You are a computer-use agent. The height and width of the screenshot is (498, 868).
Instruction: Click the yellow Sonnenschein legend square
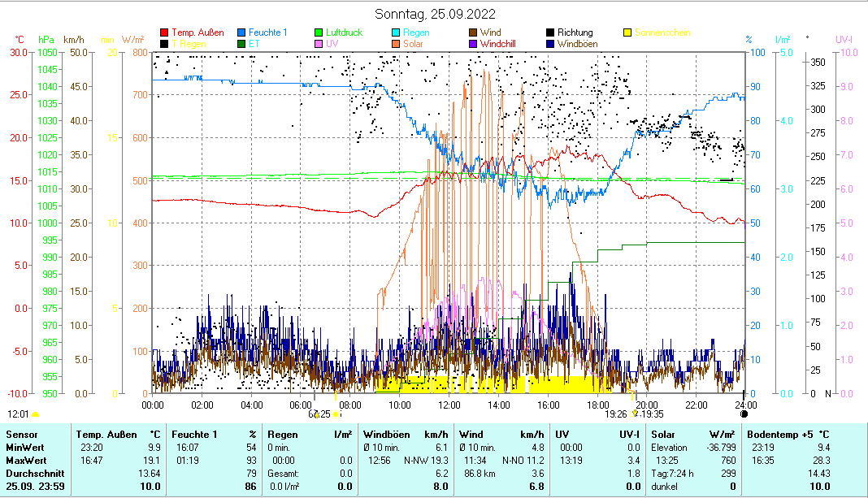tap(627, 32)
